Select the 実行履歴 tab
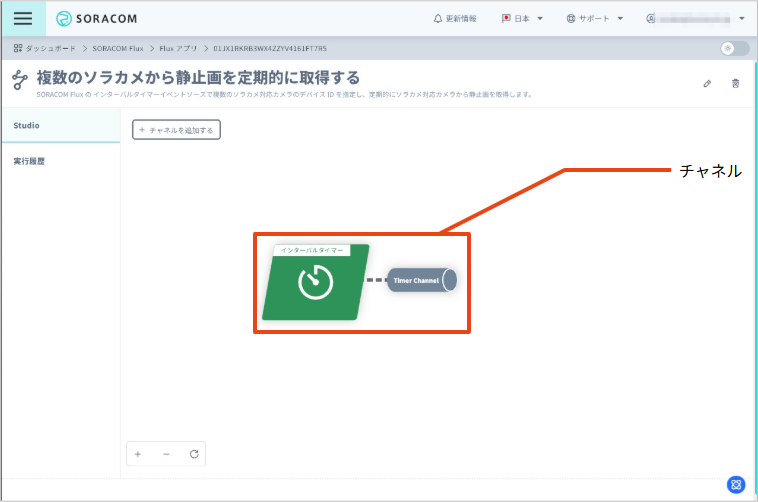The image size is (758, 502). coord(61,161)
